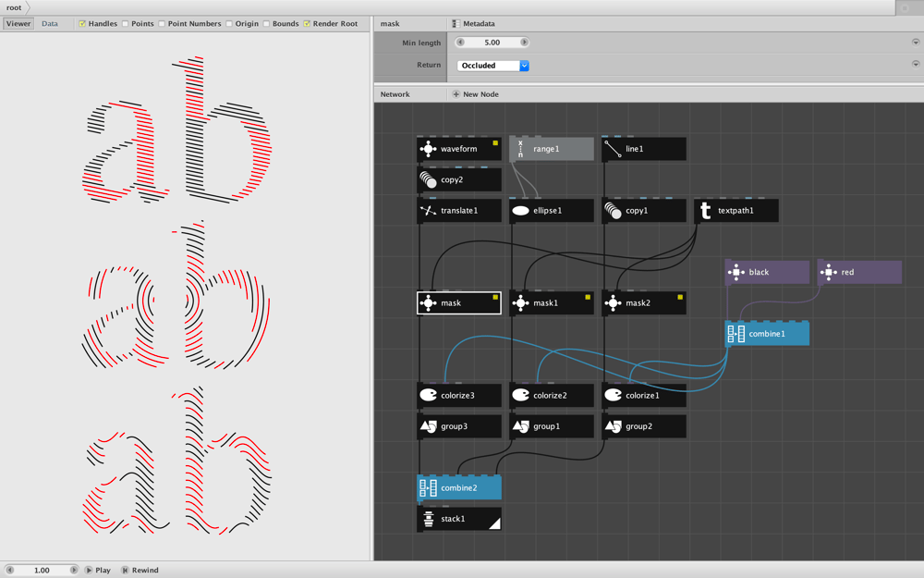
Task: Click the New Node button
Action: pyautogui.click(x=475, y=94)
